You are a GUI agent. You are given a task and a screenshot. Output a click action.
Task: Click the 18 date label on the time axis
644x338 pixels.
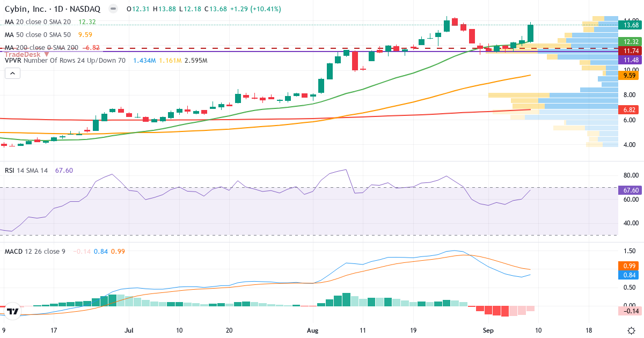click(590, 331)
